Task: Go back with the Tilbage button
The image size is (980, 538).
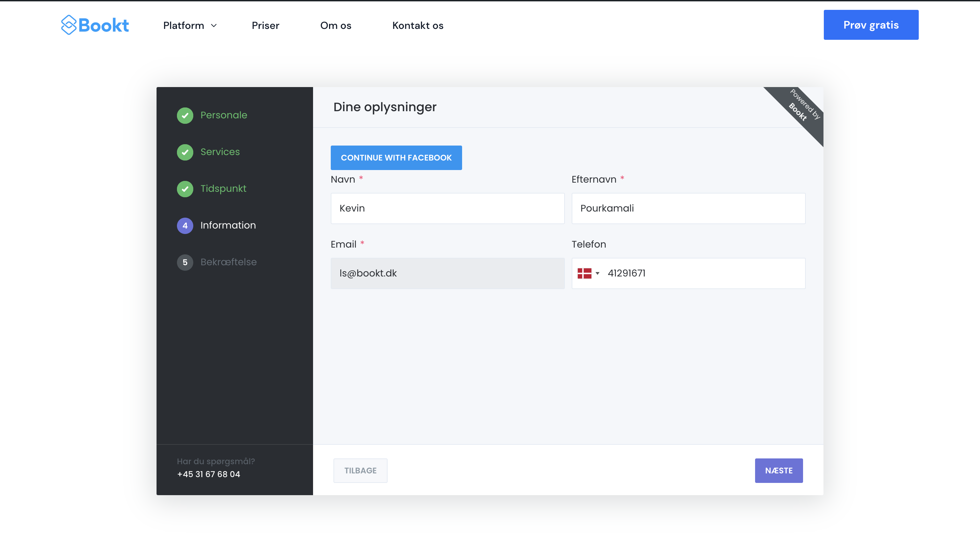Action: coord(360,470)
